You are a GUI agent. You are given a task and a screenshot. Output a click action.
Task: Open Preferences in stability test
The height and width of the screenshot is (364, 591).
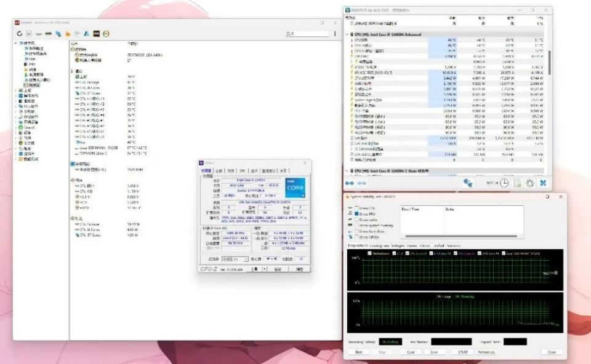(486, 352)
